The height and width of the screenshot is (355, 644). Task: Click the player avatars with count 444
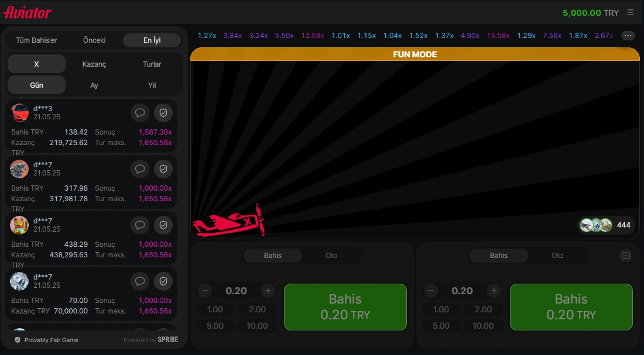[x=606, y=225]
